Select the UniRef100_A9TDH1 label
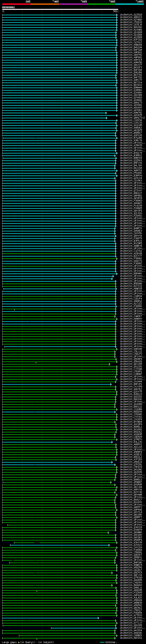 pyautogui.click(x=131, y=105)
